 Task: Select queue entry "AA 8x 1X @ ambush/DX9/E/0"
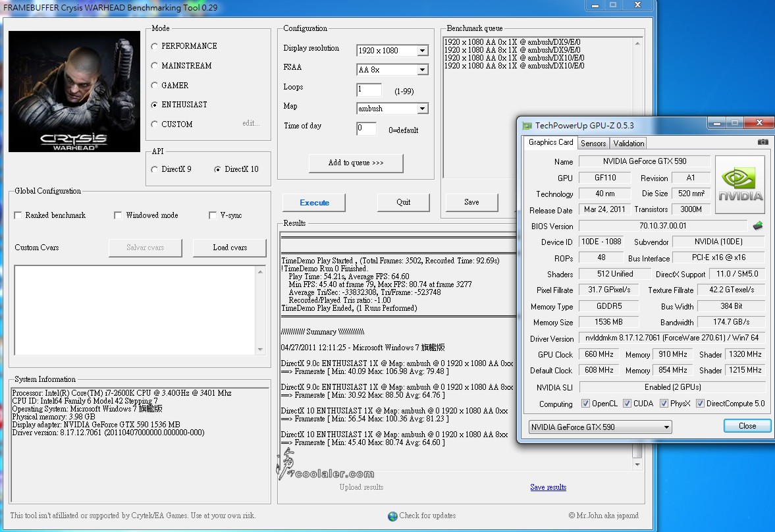[x=512, y=50]
